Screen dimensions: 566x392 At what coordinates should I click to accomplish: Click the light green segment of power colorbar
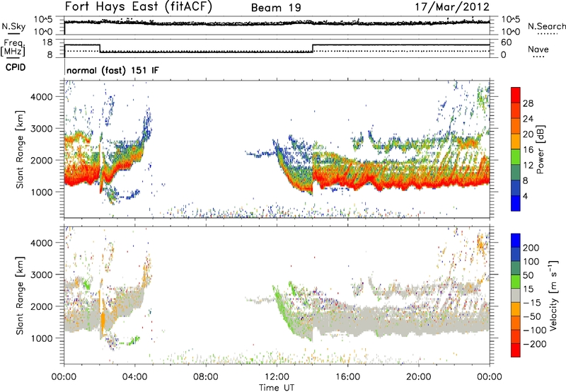tap(516, 157)
